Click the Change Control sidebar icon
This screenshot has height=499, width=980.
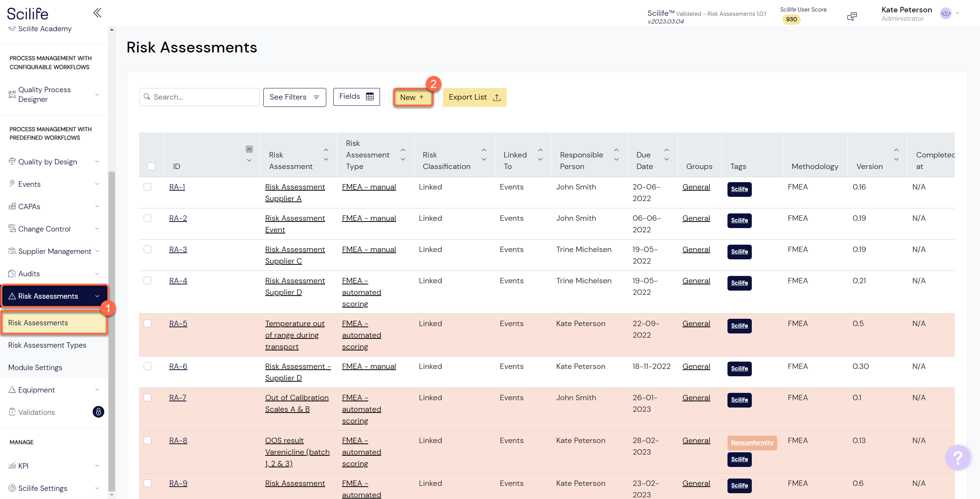(x=12, y=228)
